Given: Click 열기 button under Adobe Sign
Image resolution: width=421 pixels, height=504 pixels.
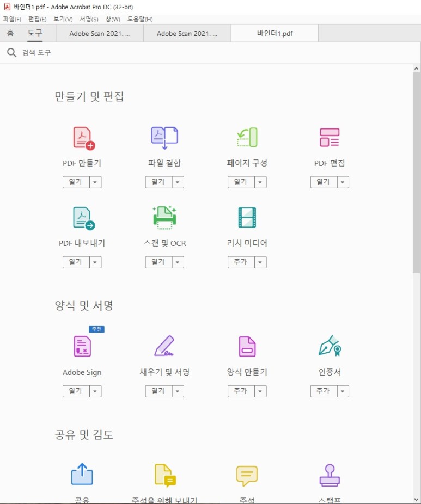Looking at the screenshot, I should [x=76, y=391].
